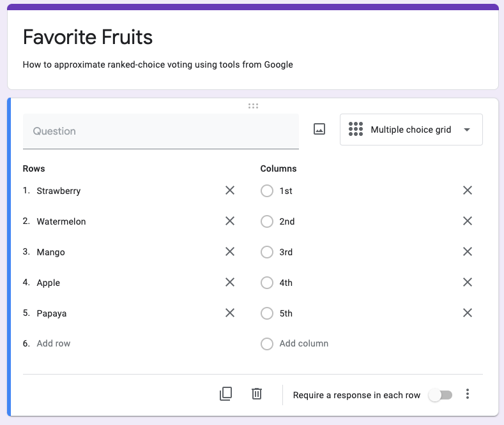
Task: Remove the Mango row
Action: pyautogui.click(x=230, y=251)
